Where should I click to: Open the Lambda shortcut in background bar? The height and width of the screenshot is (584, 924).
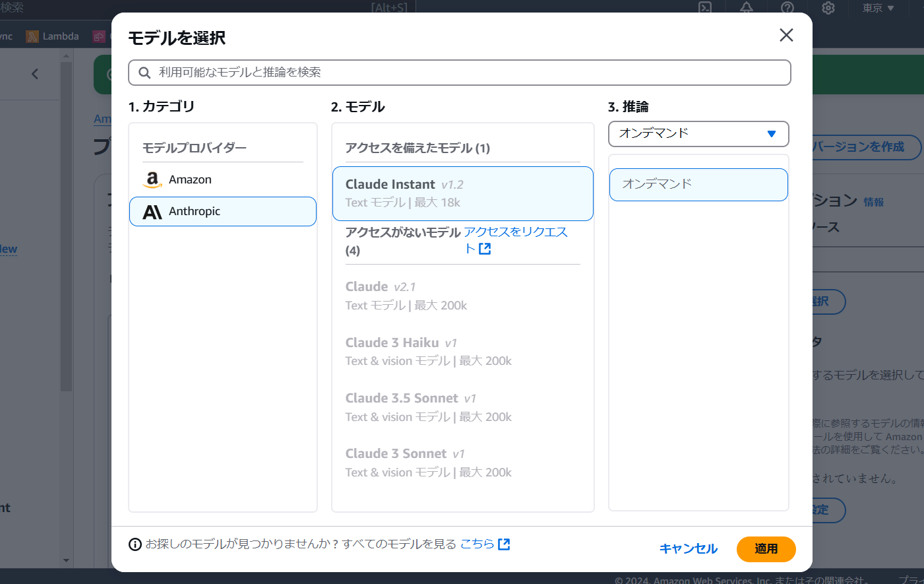coord(53,36)
